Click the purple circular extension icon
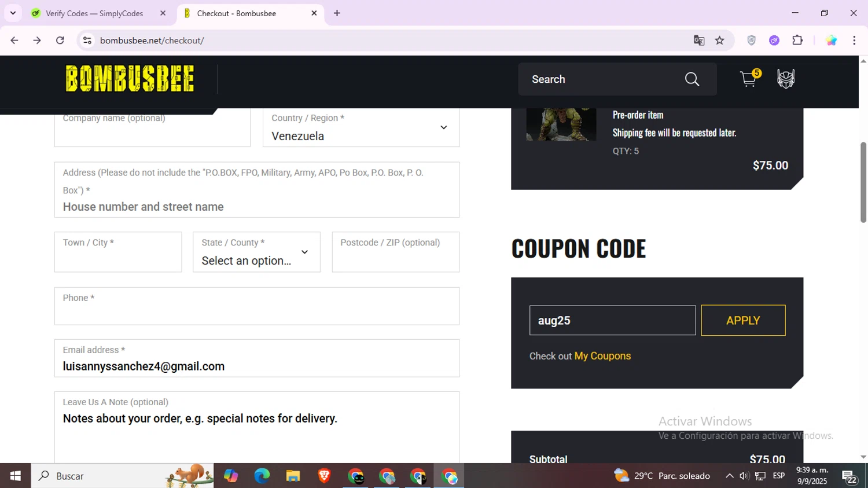This screenshot has height=488, width=868. click(774, 41)
